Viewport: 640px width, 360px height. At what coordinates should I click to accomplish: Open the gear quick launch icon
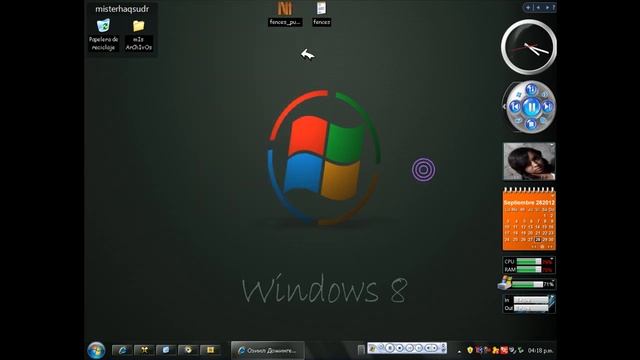[188, 350]
